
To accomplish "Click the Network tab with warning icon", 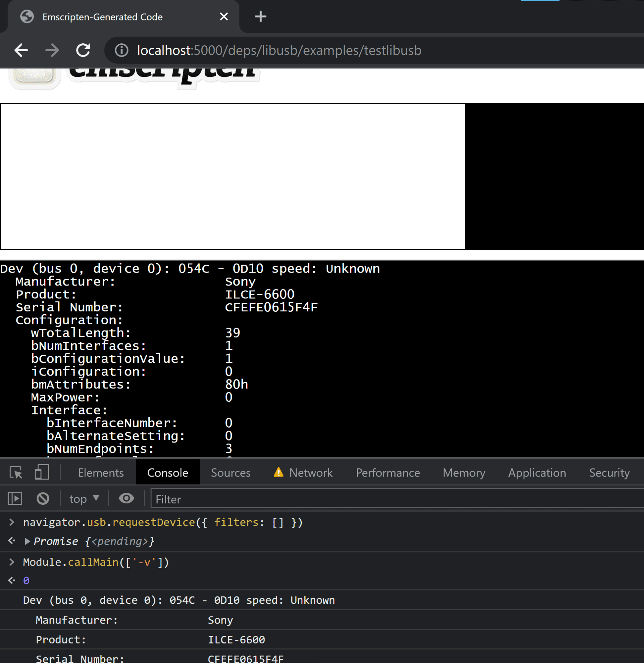I will (311, 473).
